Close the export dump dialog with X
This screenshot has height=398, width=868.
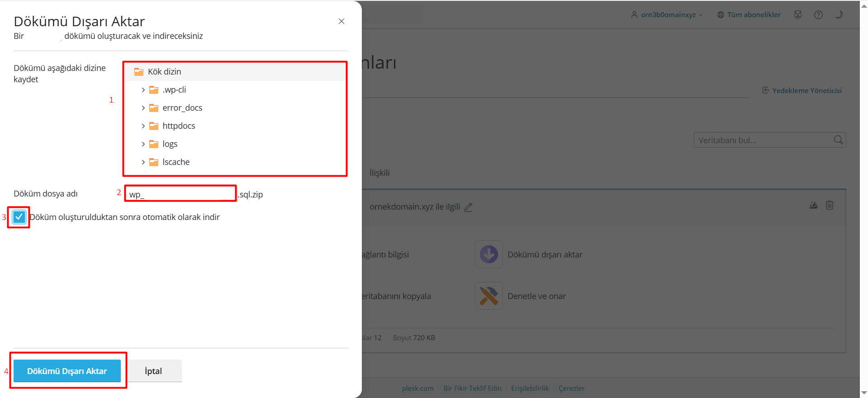[x=342, y=21]
